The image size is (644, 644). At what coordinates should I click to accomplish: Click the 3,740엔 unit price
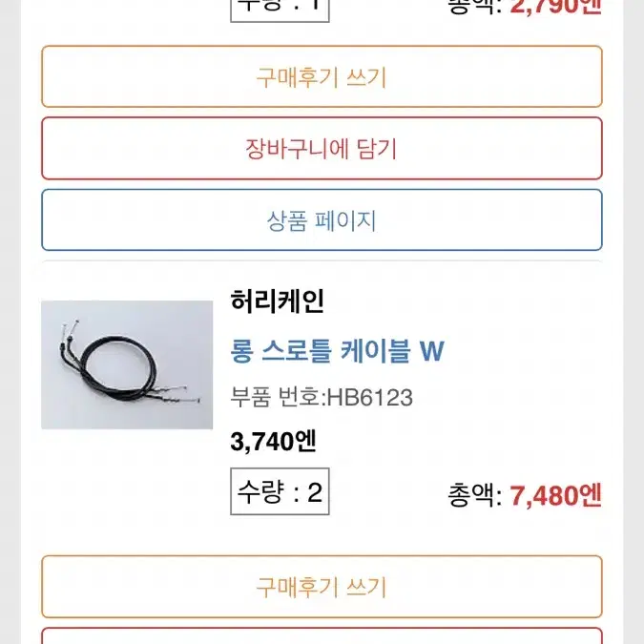[x=273, y=442]
